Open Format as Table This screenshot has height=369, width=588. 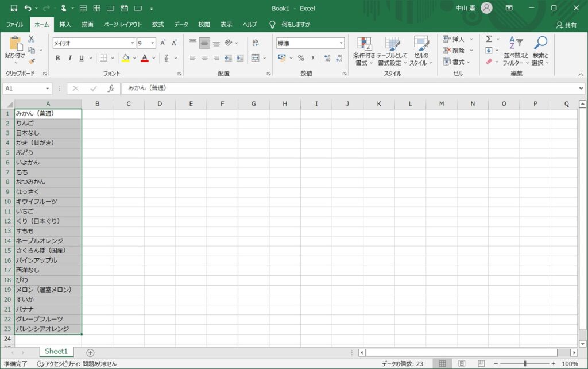click(392, 51)
